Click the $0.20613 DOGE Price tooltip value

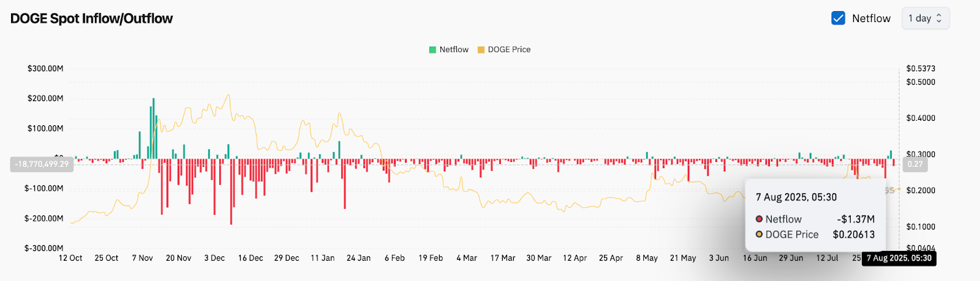pos(853,234)
